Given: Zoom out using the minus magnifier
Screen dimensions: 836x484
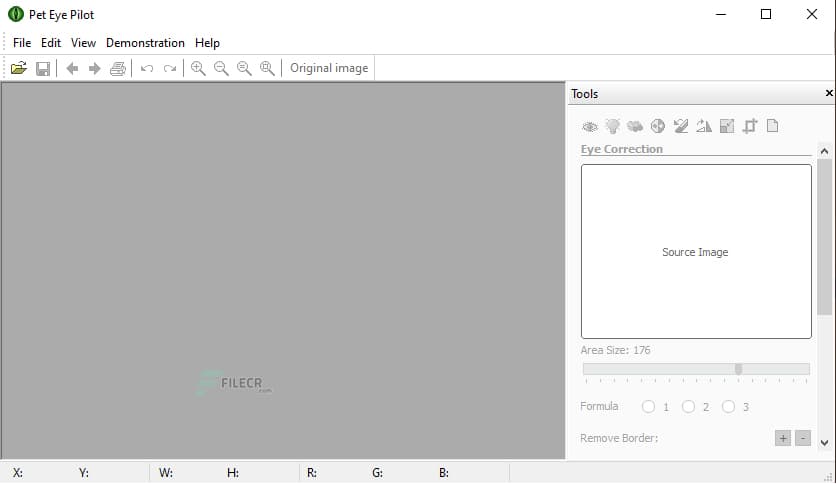Looking at the screenshot, I should pos(221,68).
